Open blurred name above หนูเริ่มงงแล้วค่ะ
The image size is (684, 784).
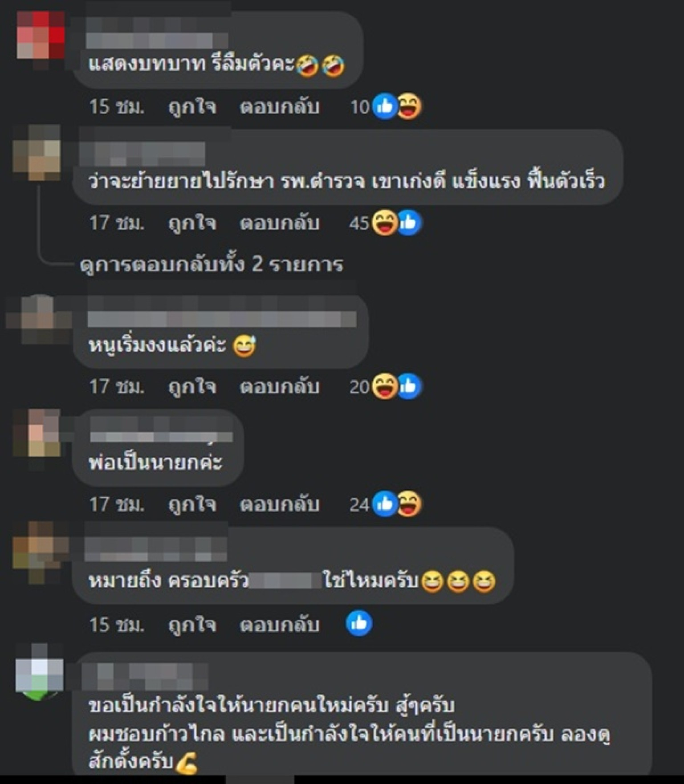222,319
